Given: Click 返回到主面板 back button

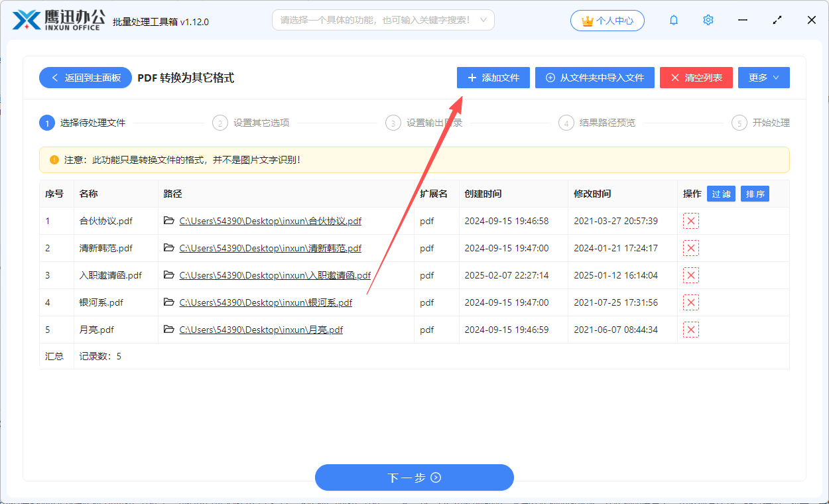Looking at the screenshot, I should tap(86, 78).
